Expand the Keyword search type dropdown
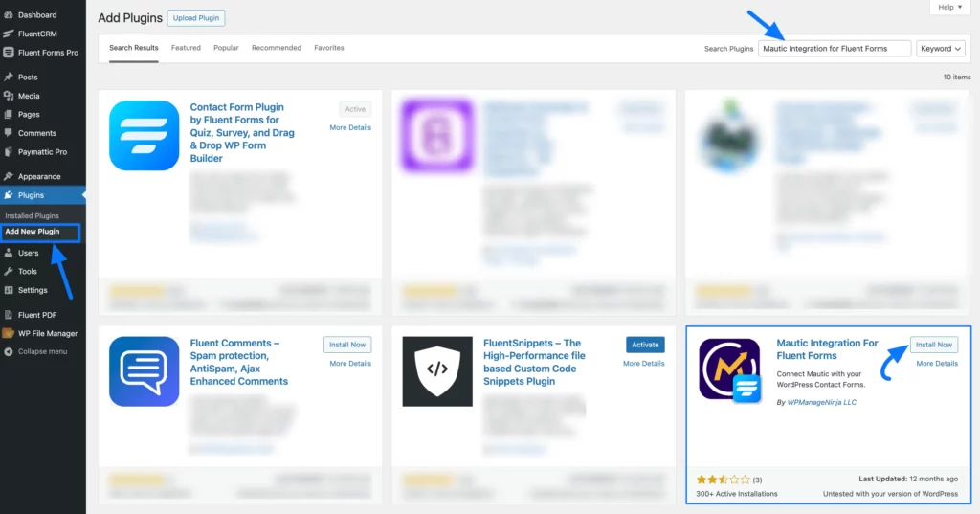The image size is (980, 514). (940, 49)
